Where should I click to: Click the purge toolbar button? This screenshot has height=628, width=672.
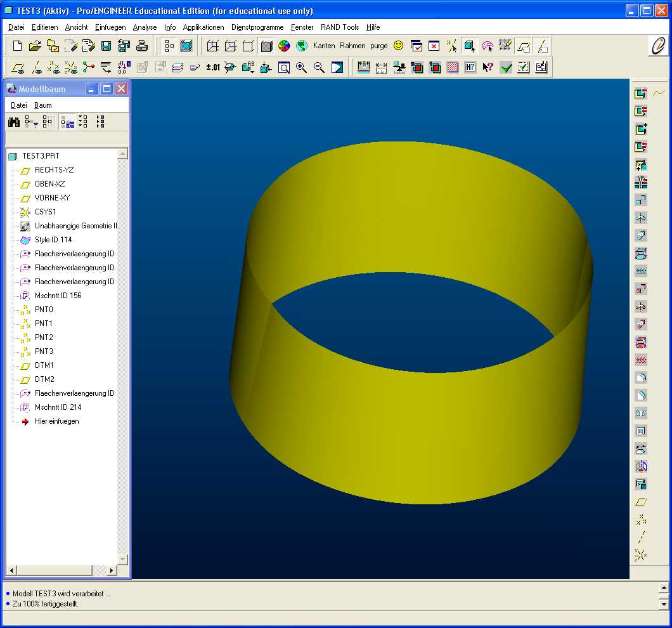point(379,46)
